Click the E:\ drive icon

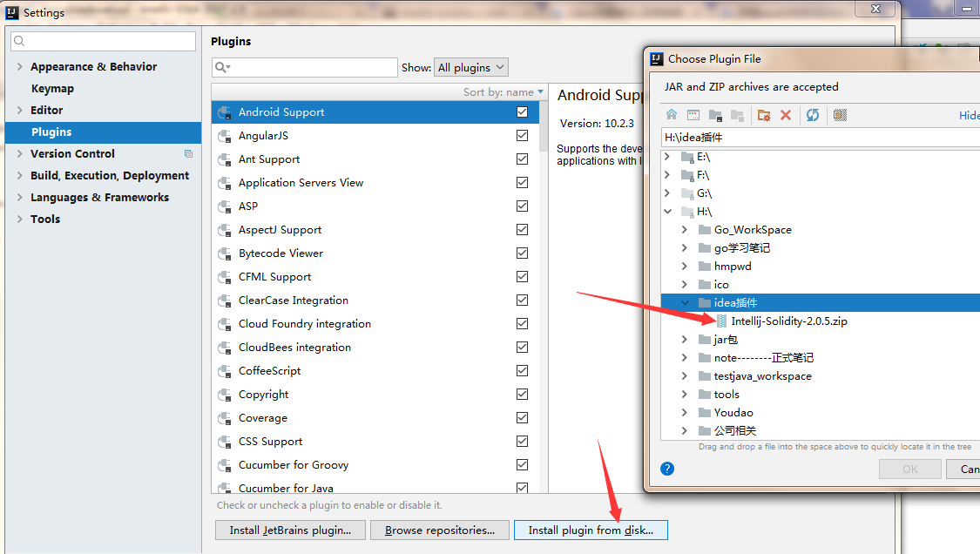point(687,157)
